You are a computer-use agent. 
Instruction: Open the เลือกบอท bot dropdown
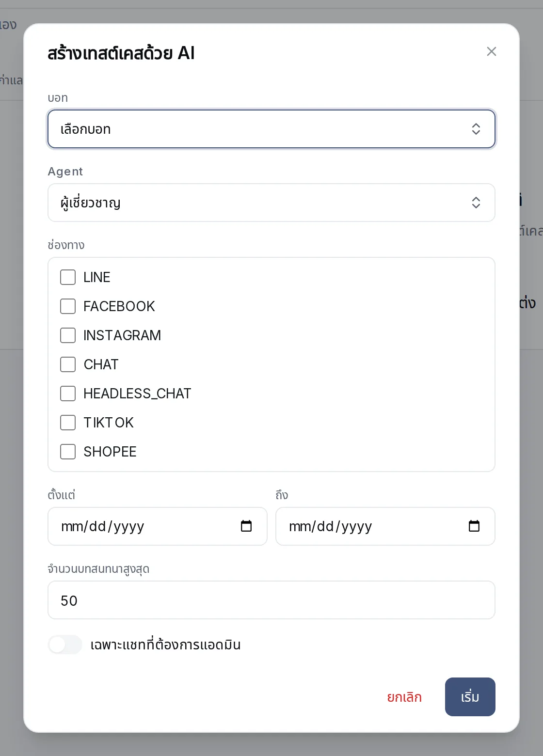click(x=271, y=129)
